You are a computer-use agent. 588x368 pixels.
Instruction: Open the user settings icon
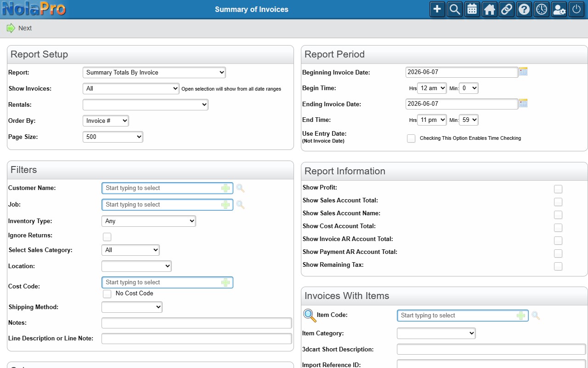559,9
